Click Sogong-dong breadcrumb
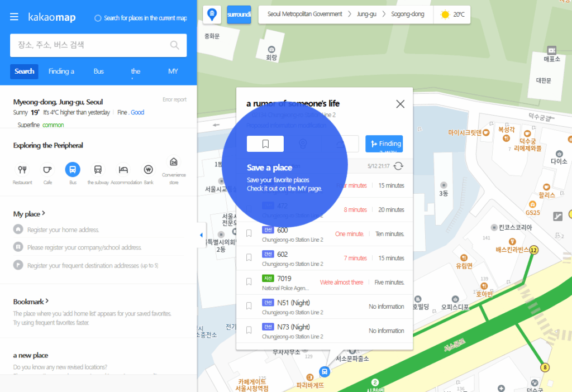Viewport: 572px width, 392px height. [407, 14]
